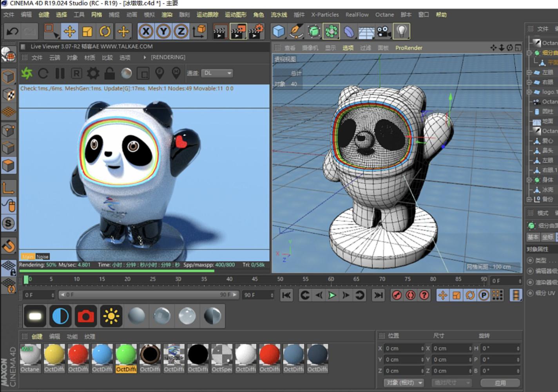Toggle the X axis lock

point(146,31)
